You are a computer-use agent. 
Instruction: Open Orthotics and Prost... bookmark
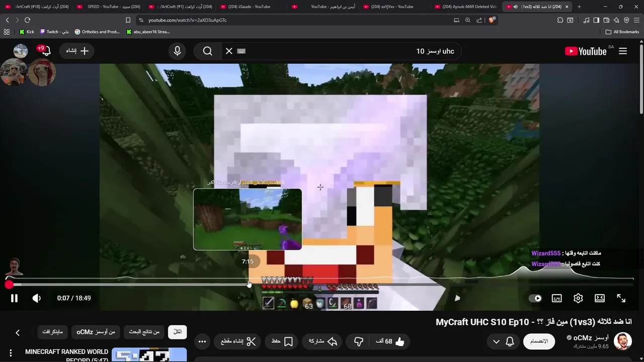(97, 32)
